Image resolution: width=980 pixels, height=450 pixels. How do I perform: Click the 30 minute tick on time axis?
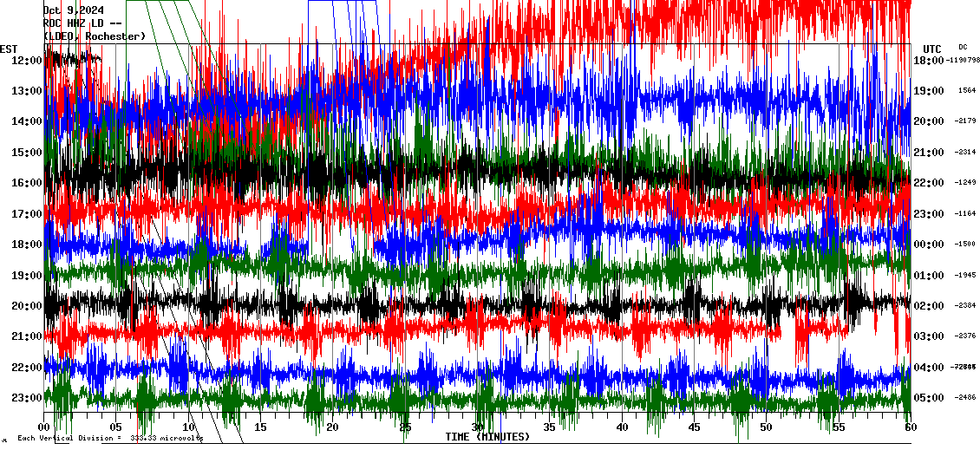pyautogui.click(x=478, y=427)
